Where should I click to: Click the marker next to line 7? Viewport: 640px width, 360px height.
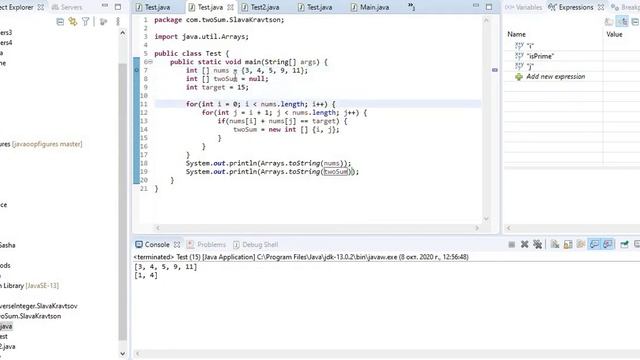pyautogui.click(x=137, y=70)
